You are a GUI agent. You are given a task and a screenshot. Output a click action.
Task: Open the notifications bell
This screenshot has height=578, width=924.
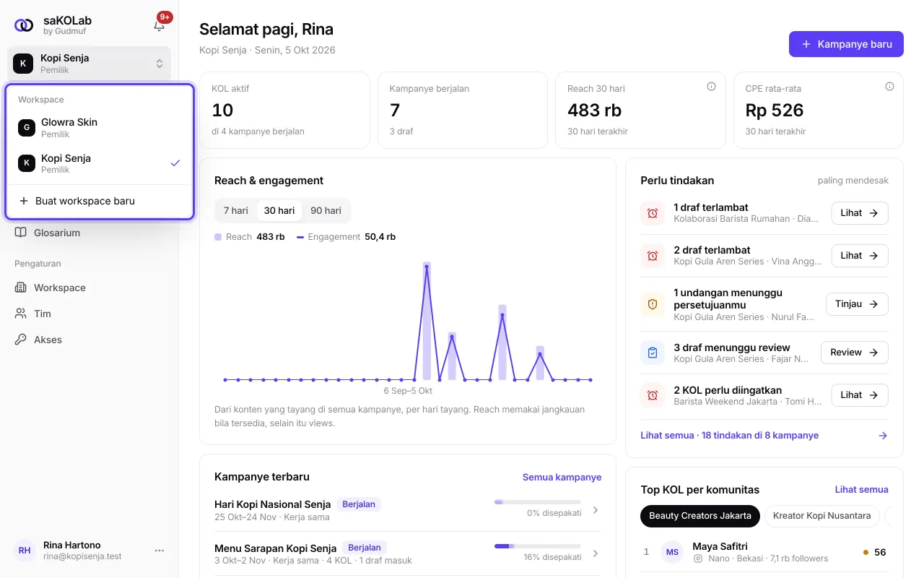click(160, 25)
